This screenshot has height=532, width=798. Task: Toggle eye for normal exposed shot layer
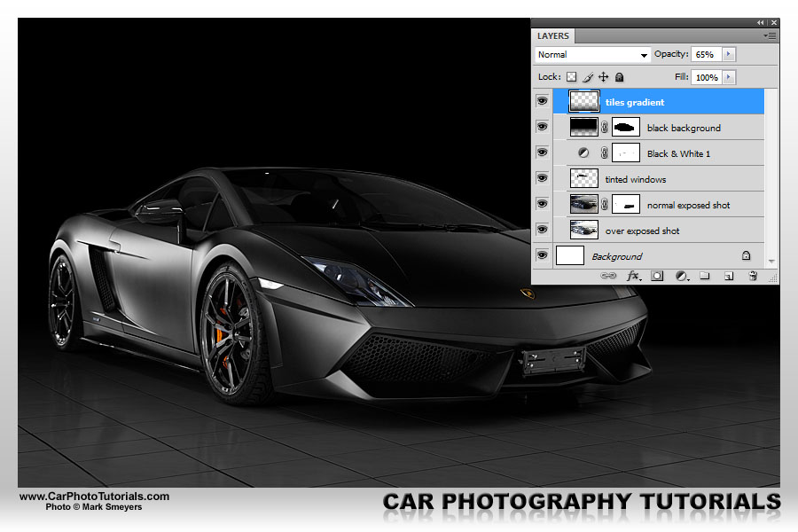(x=542, y=204)
